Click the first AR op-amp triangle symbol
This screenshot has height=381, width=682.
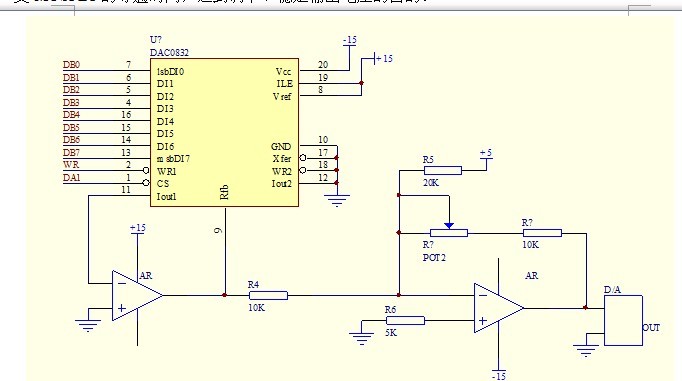tap(137, 296)
